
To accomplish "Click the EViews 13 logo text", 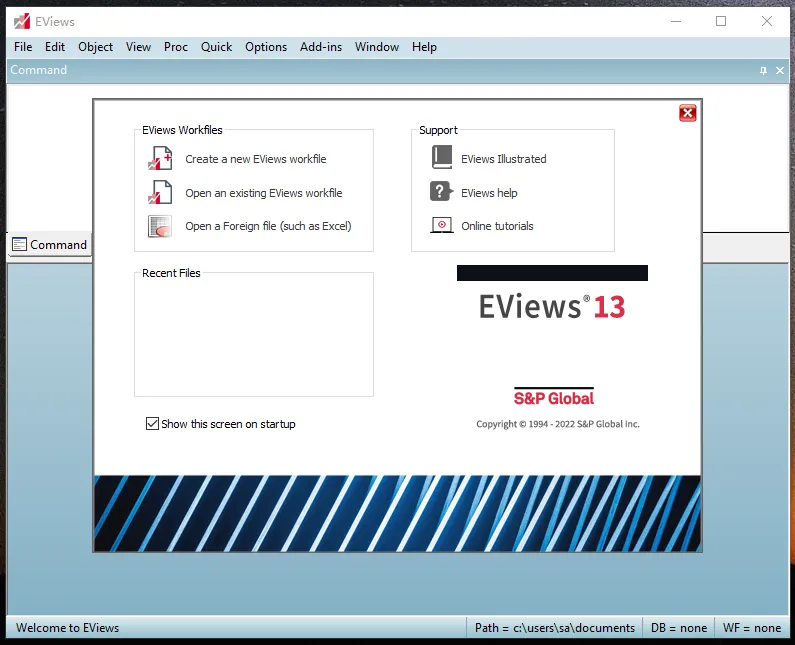I will [552, 307].
